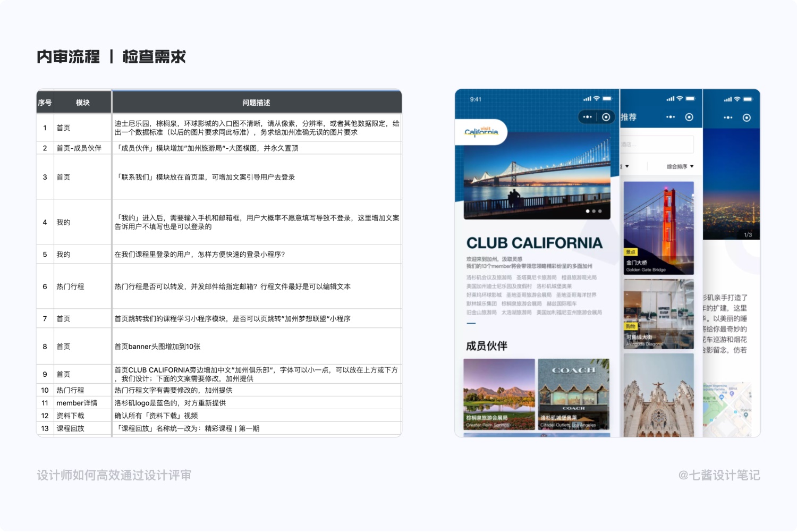Select the row 3 cell about 「联系我们」模块
The height and width of the screenshot is (532, 797).
[x=257, y=177]
